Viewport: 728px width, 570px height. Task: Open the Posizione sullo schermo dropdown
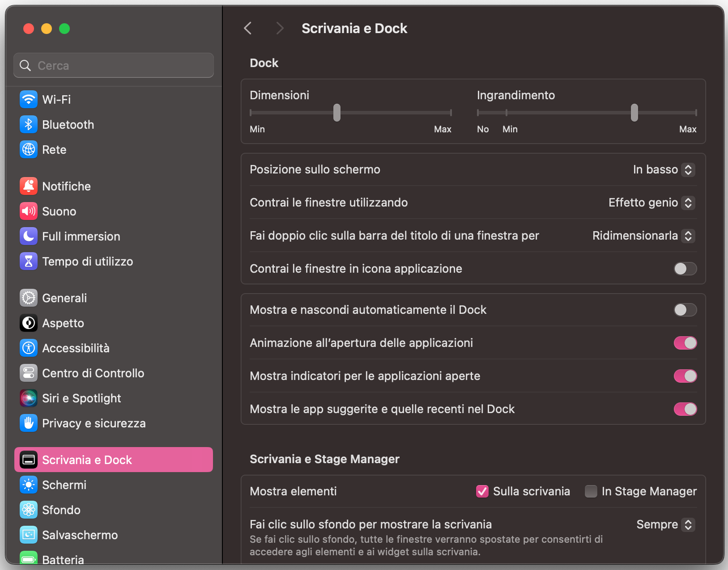point(664,169)
